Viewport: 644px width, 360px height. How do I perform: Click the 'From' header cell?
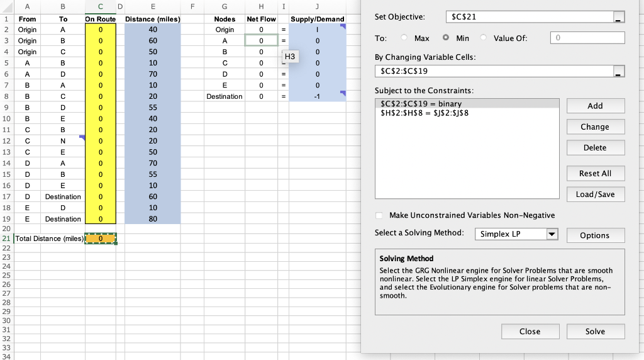click(27, 20)
